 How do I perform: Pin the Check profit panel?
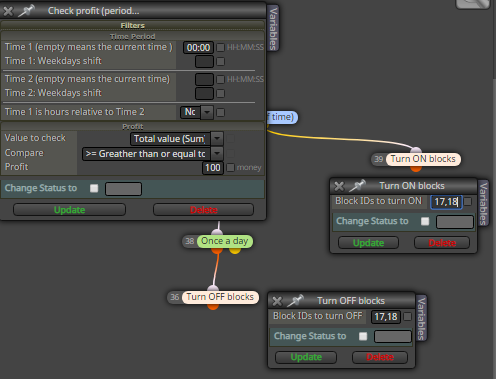pos(26,11)
